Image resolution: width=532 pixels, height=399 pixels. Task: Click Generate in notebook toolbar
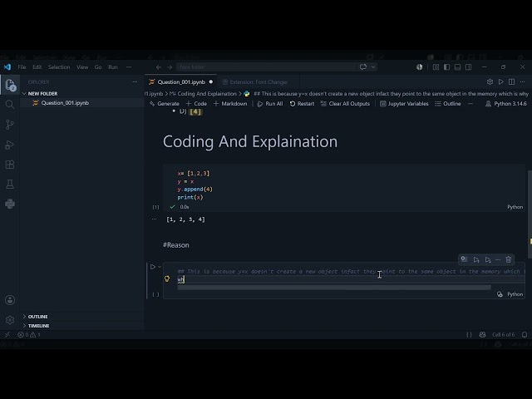pyautogui.click(x=165, y=104)
